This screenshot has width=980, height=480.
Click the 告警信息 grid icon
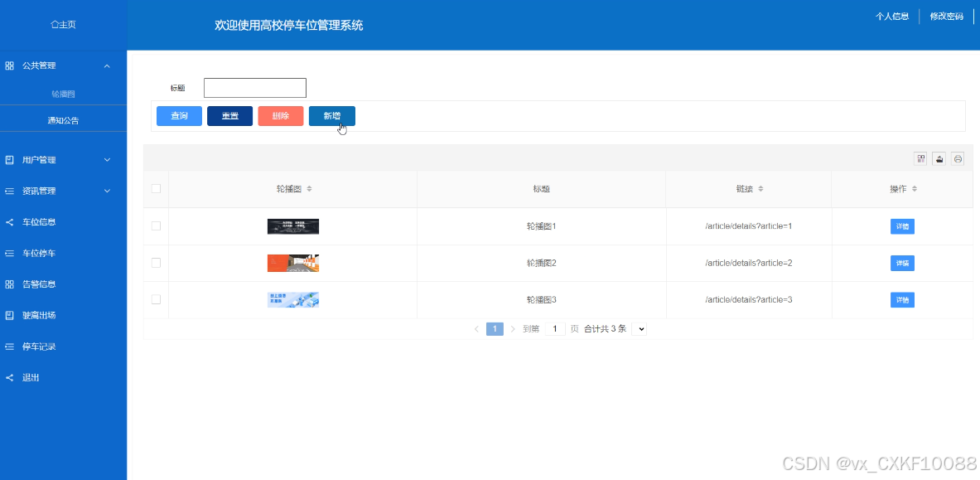click(x=9, y=284)
